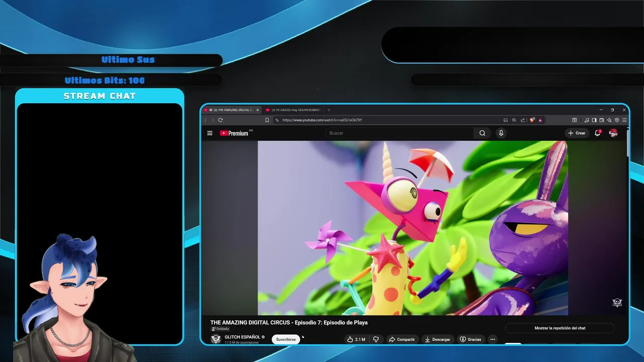
Task: Open the media music-note icon in browser toolbar
Action: click(587, 120)
